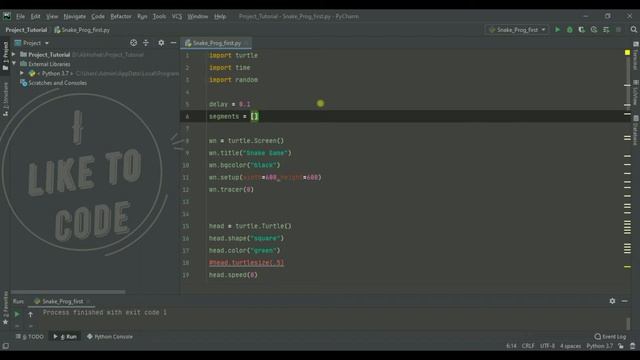This screenshot has height=360, width=640.
Task: Open Snake_Prog_first run configuration dropdown
Action: coord(517,30)
